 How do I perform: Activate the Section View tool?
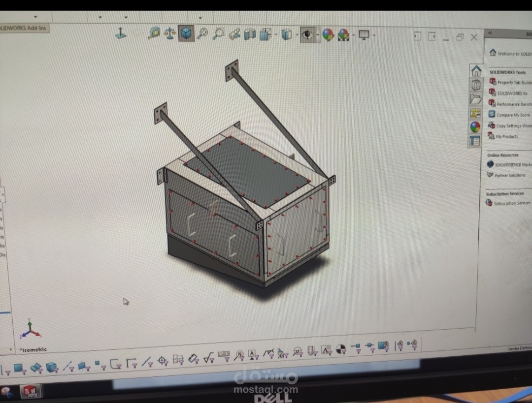coord(249,34)
